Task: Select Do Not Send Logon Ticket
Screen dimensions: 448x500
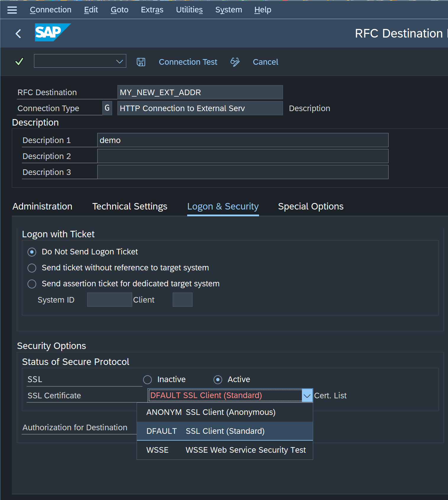Action: click(x=32, y=252)
